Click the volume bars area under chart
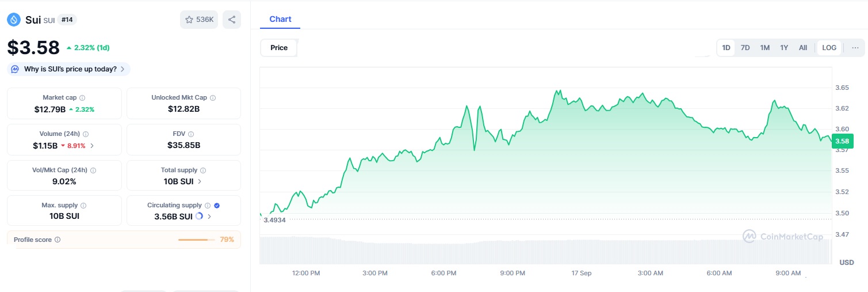Viewport: 868px width, 292px height. click(545, 250)
